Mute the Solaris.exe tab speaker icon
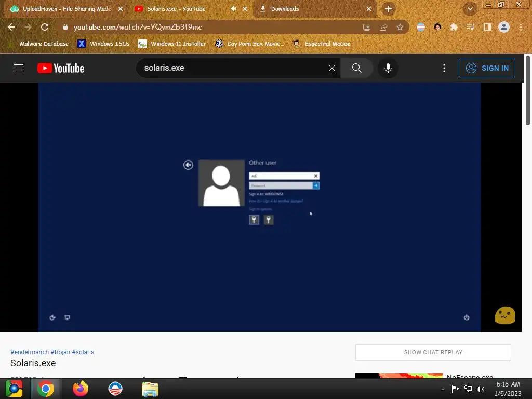 (233, 9)
